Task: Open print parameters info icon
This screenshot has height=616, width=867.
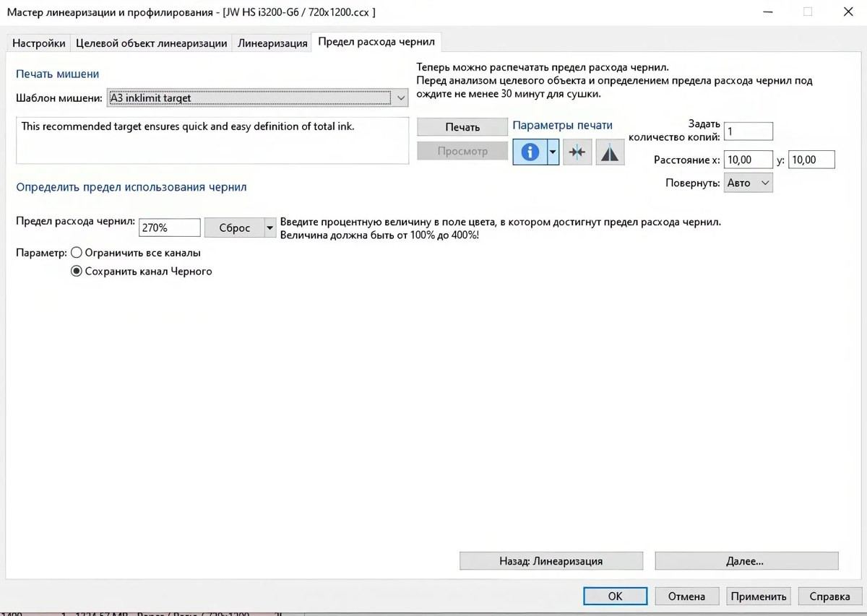Action: [x=530, y=152]
